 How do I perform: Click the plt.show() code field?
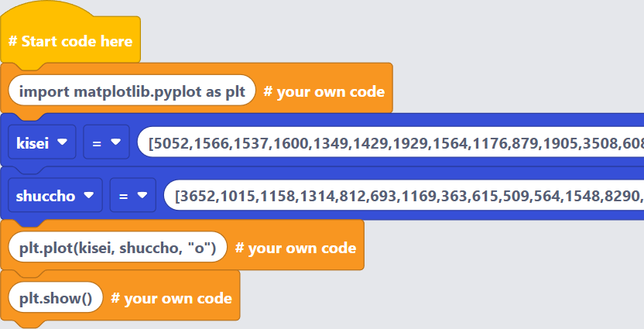pos(56,297)
